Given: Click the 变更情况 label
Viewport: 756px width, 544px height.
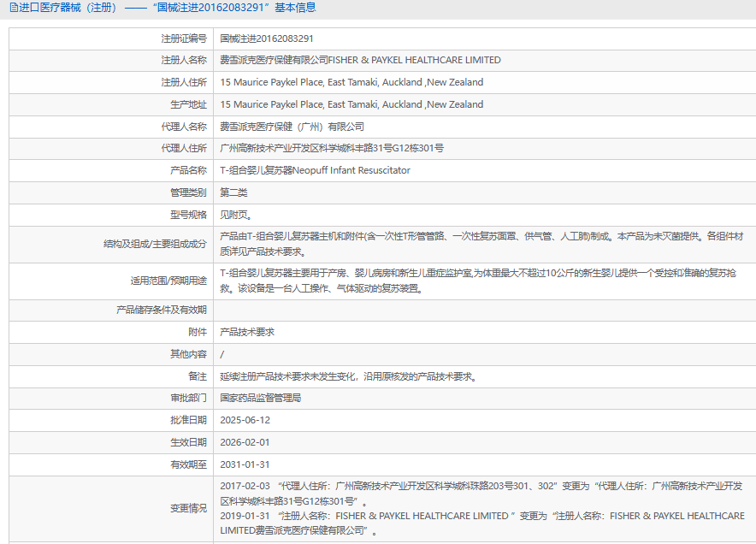Looking at the screenshot, I should point(188,509).
